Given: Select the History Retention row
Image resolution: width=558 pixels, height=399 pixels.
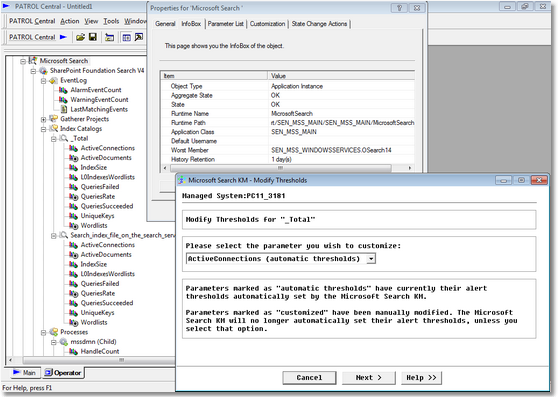Looking at the screenshot, I should pyautogui.click(x=288, y=159).
